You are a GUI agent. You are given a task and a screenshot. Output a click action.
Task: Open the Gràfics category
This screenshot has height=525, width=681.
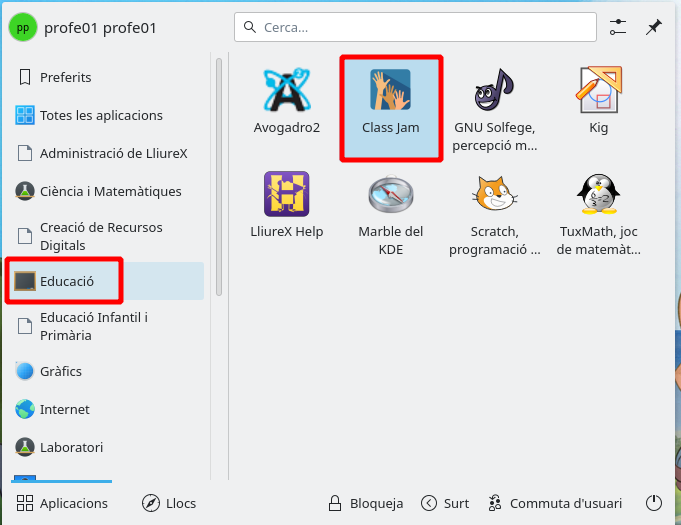click(x=60, y=371)
